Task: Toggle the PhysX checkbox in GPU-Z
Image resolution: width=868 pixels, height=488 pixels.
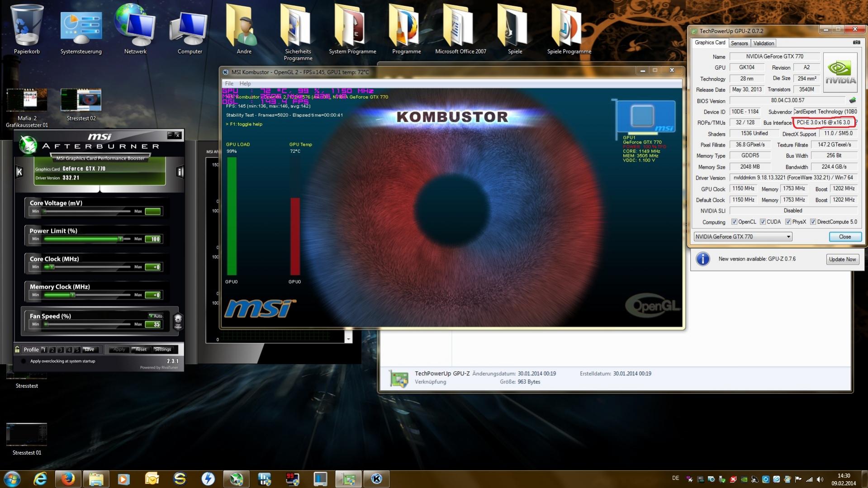Action: pos(788,222)
